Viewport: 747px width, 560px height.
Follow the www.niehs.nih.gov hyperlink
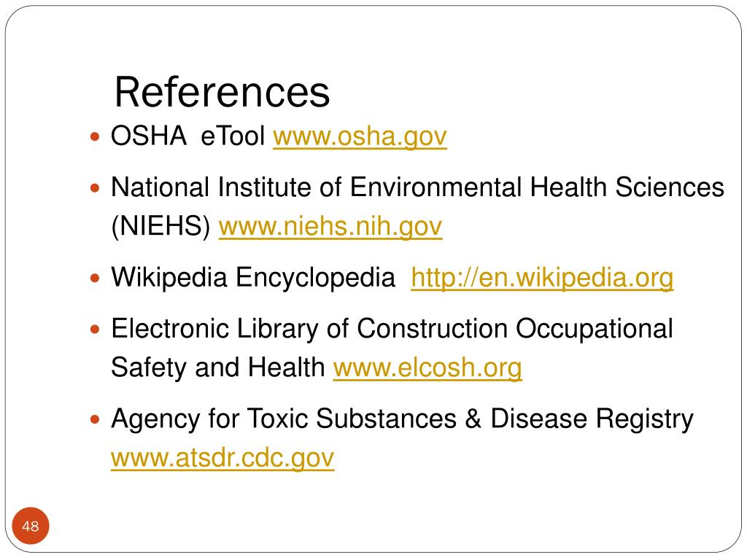(330, 227)
